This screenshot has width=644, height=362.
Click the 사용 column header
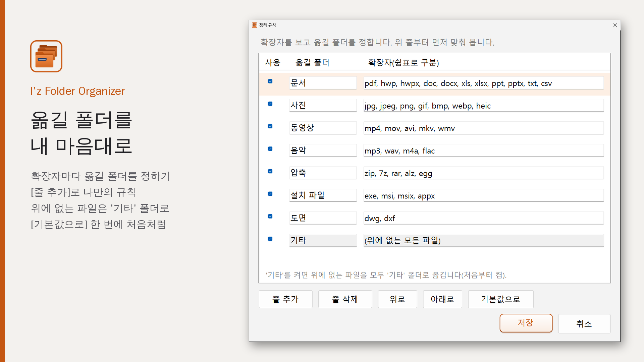(273, 63)
